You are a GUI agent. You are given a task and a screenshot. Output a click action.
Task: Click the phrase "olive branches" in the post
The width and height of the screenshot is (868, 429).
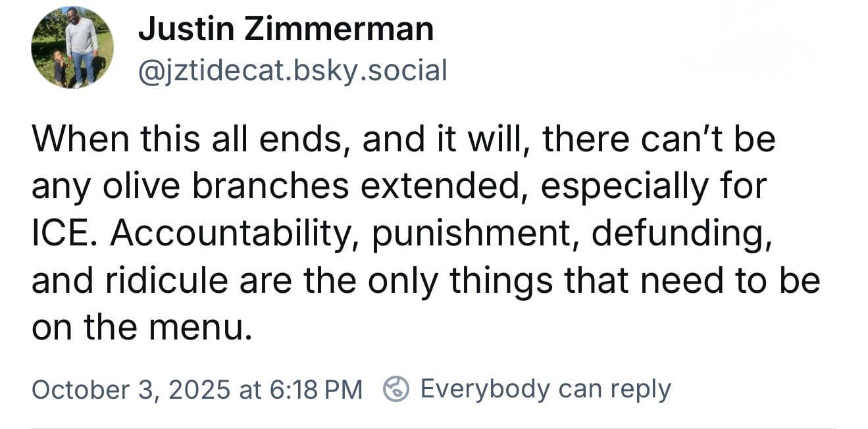point(226,187)
